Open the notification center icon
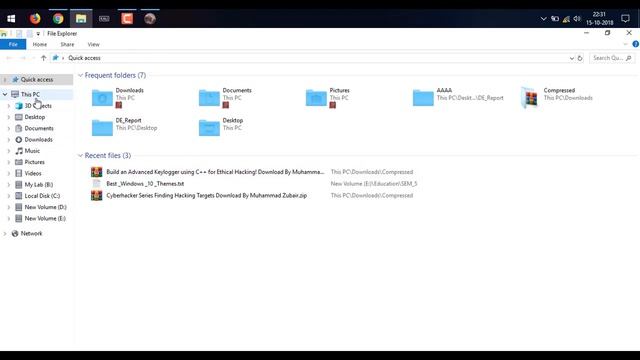The height and width of the screenshot is (360, 640). (625, 18)
